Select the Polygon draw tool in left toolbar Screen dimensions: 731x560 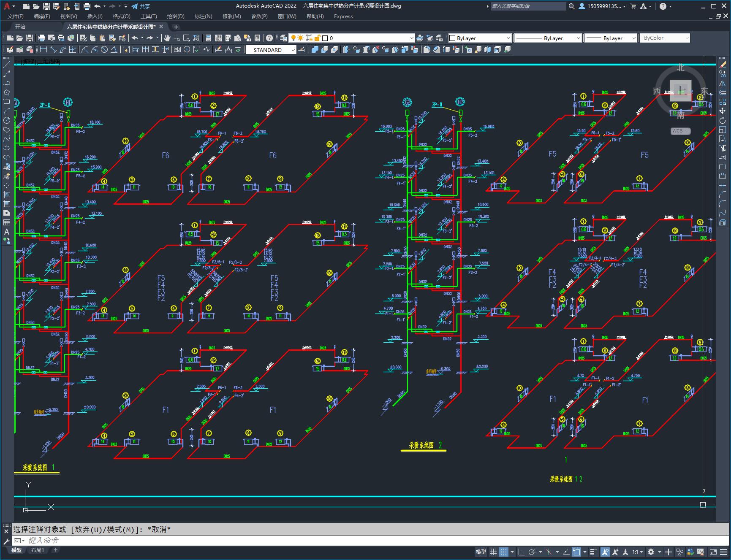pyautogui.click(x=6, y=92)
